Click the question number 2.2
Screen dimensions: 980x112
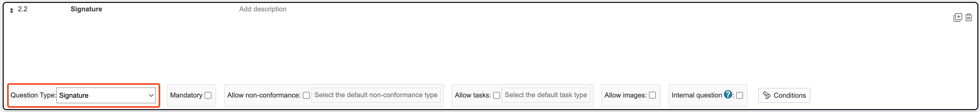click(22, 9)
